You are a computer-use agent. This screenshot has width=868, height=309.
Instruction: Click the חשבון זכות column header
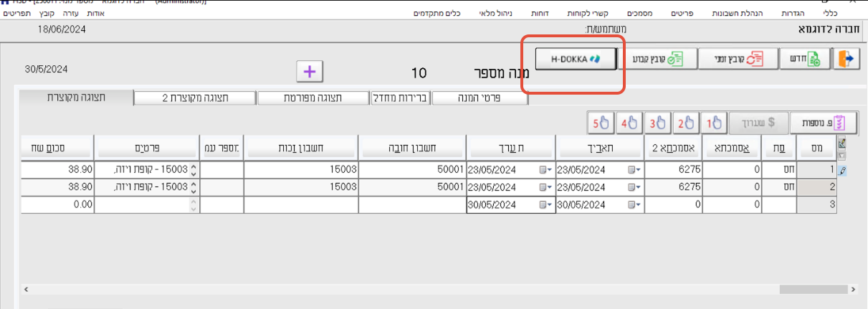pyautogui.click(x=301, y=148)
